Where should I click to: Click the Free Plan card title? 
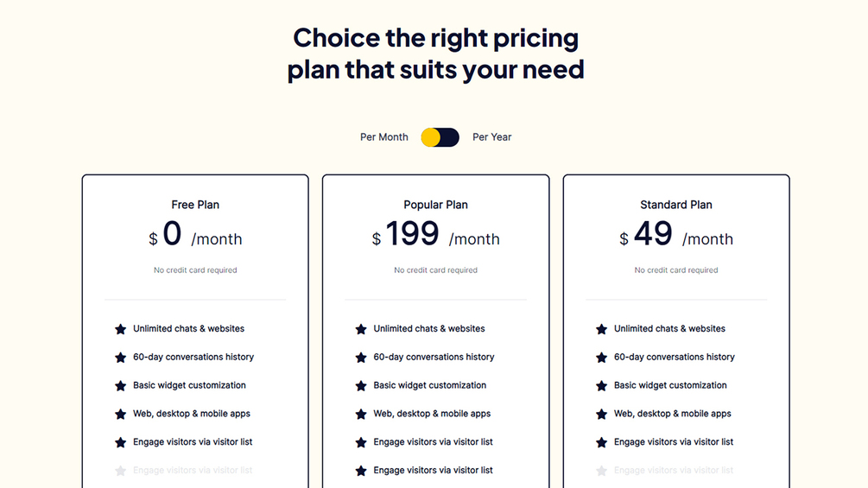click(195, 205)
